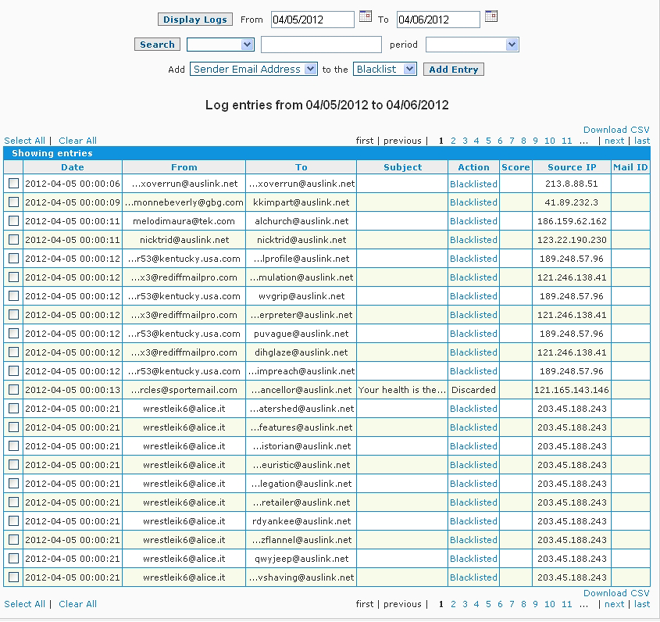Image resolution: width=660 pixels, height=622 pixels.
Task: Sort by the From column header
Action: pos(184,167)
